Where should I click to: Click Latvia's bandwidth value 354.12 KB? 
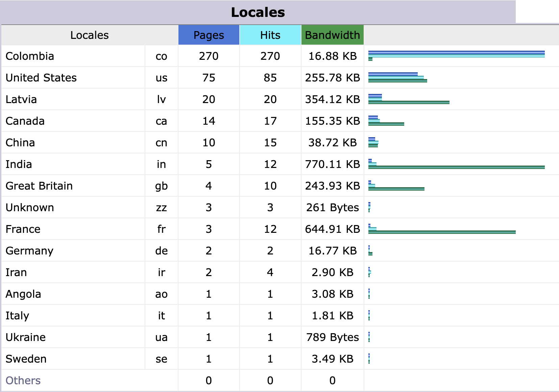point(332,99)
